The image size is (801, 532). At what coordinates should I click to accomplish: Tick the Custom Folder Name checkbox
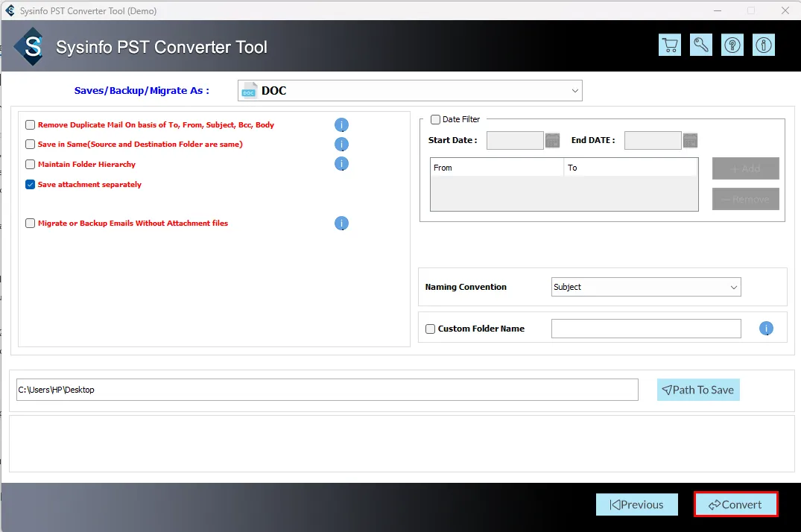pyautogui.click(x=431, y=329)
